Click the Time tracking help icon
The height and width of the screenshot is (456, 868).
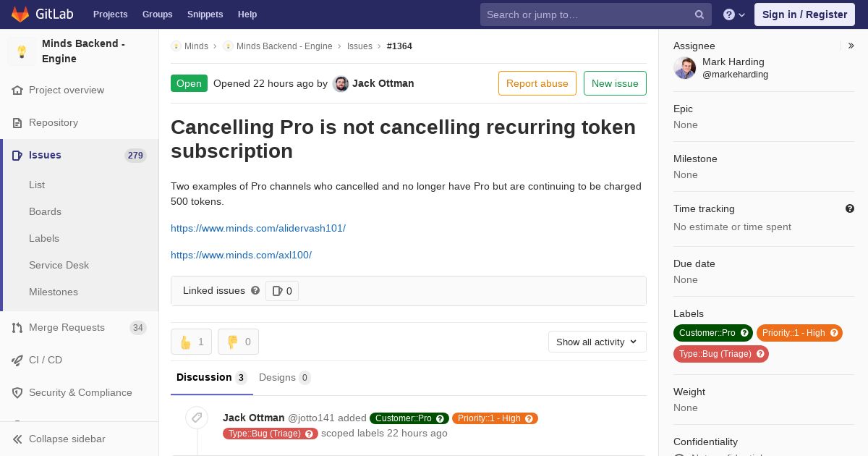click(x=850, y=208)
